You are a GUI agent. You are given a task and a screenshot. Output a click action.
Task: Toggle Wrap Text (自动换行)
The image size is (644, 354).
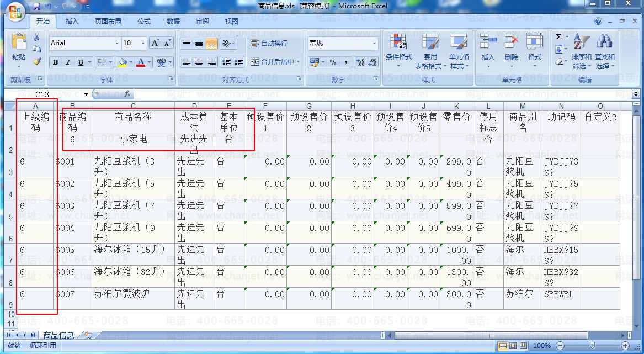click(269, 43)
